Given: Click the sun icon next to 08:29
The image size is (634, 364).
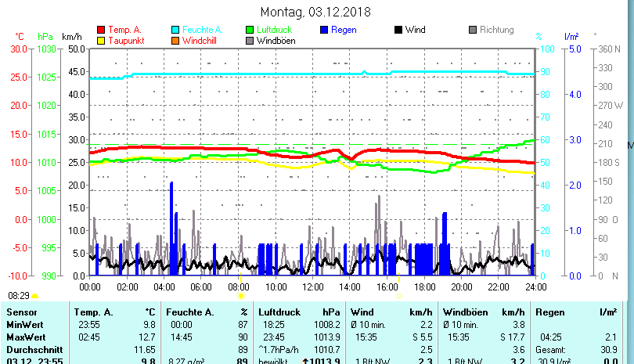Looking at the screenshot, I should (34, 297).
